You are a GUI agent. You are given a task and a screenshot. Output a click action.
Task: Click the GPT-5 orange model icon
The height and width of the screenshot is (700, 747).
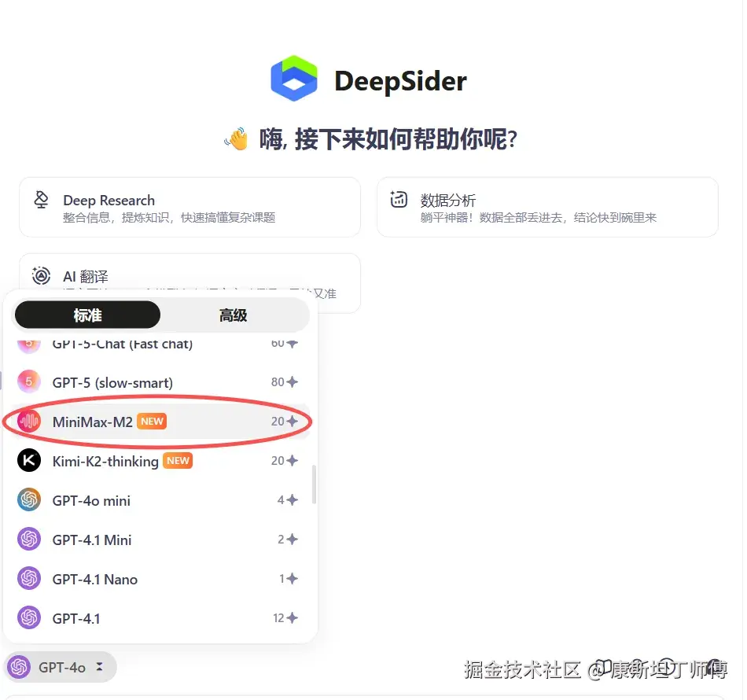pos(28,382)
